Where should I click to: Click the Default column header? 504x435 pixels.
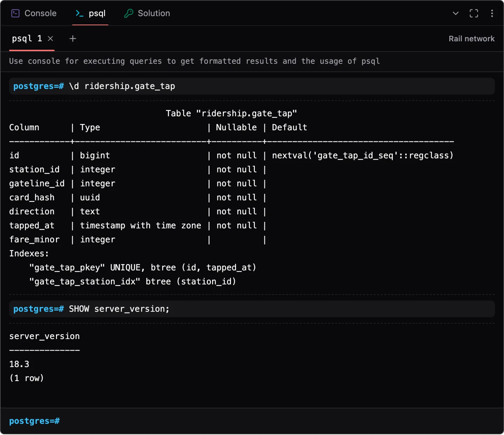289,127
